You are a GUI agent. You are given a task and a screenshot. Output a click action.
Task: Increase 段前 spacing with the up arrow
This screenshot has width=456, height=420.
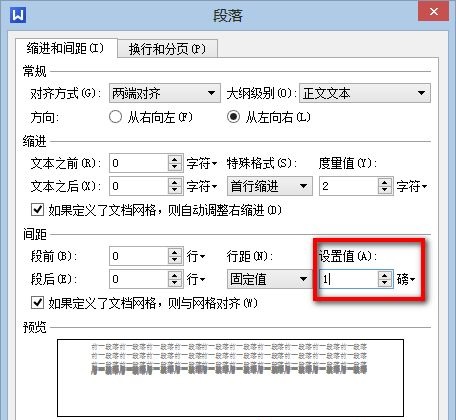tap(175, 252)
